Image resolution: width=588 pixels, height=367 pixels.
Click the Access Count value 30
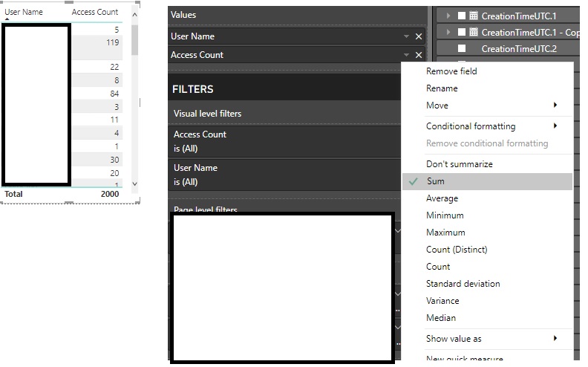pyautogui.click(x=114, y=160)
